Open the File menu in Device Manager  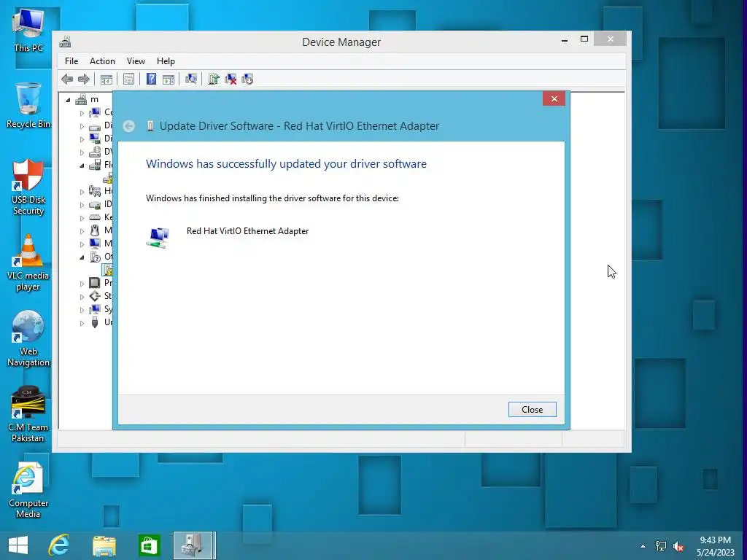coord(71,61)
